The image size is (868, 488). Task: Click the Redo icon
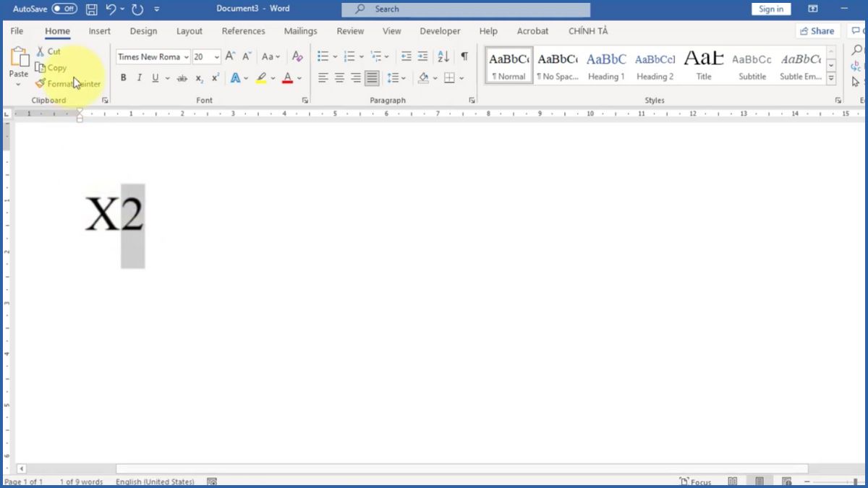pos(137,9)
